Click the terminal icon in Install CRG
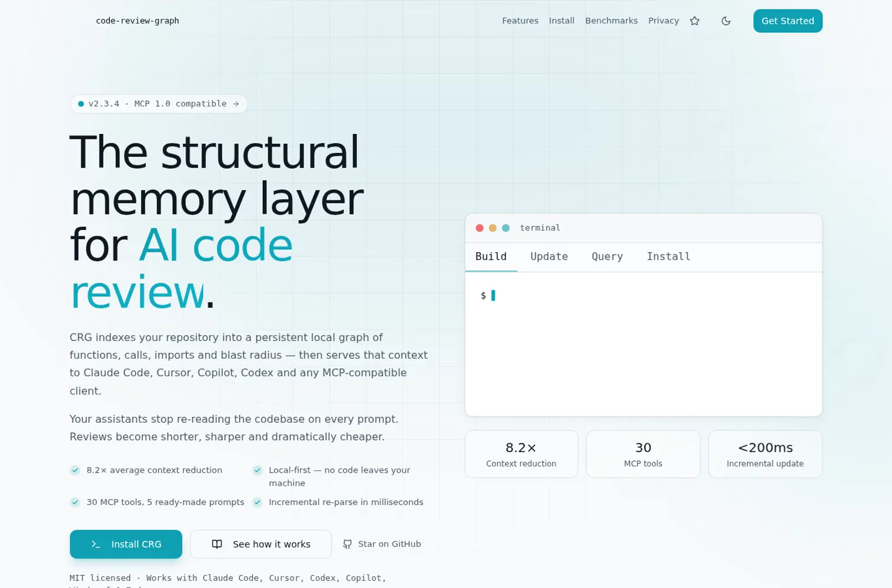Screen dimensions: 892x588 (96, 544)
